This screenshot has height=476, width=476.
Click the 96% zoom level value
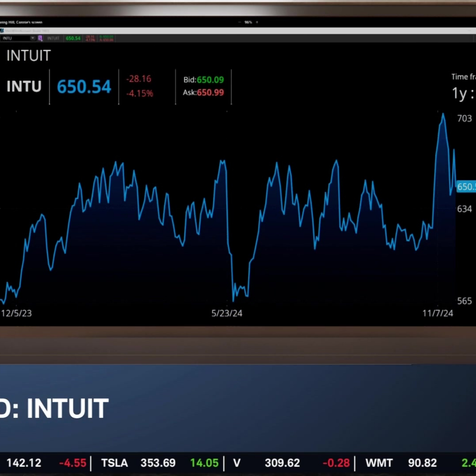coord(248,22)
